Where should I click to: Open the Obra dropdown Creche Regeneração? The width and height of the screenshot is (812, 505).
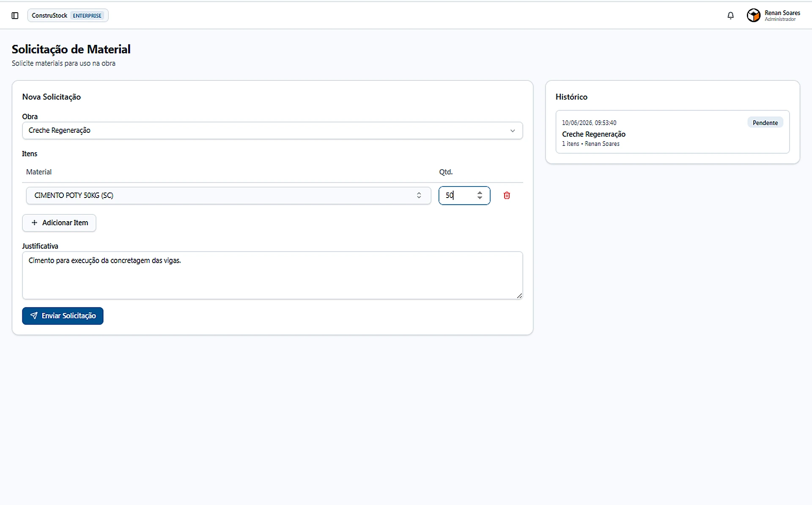point(272,130)
